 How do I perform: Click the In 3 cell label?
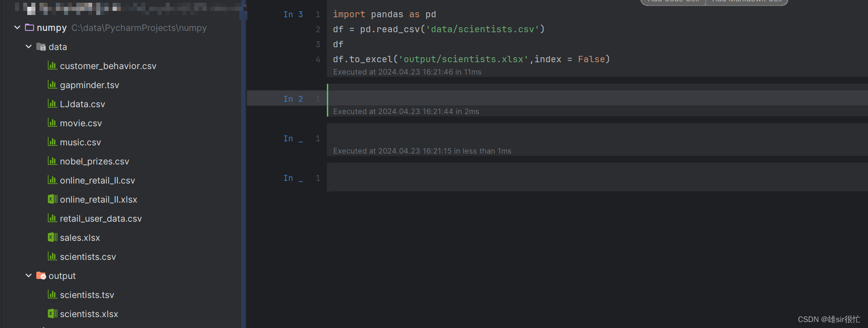pos(293,15)
